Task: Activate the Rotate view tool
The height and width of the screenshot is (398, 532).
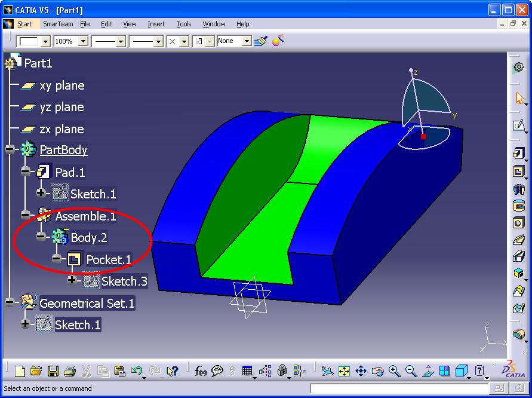Action: 377,371
